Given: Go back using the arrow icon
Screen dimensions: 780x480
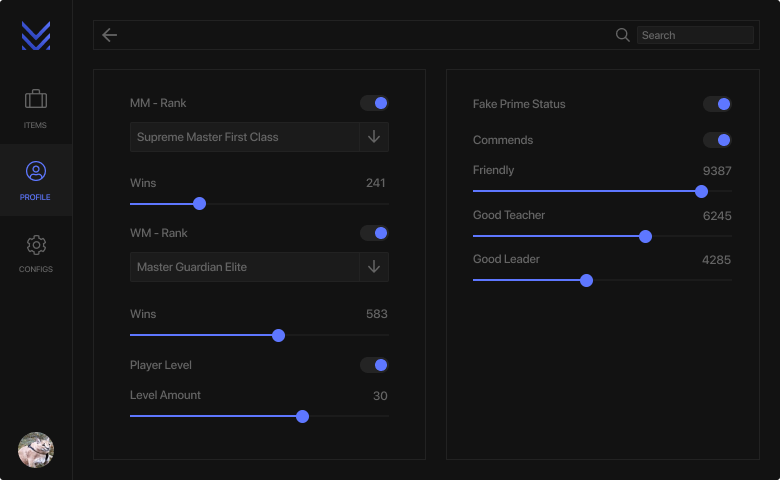Looking at the screenshot, I should [110, 35].
